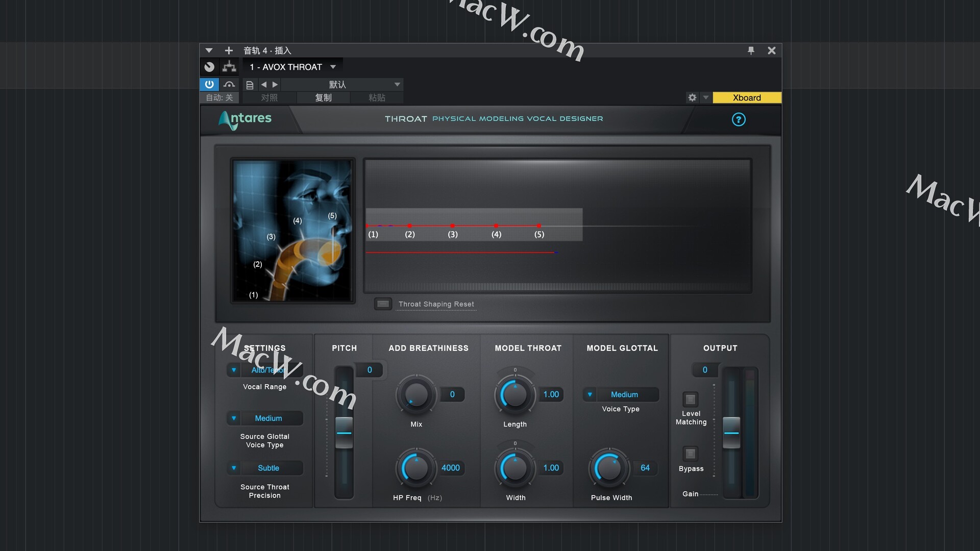Click the automation curve icon next to power

[229, 84]
